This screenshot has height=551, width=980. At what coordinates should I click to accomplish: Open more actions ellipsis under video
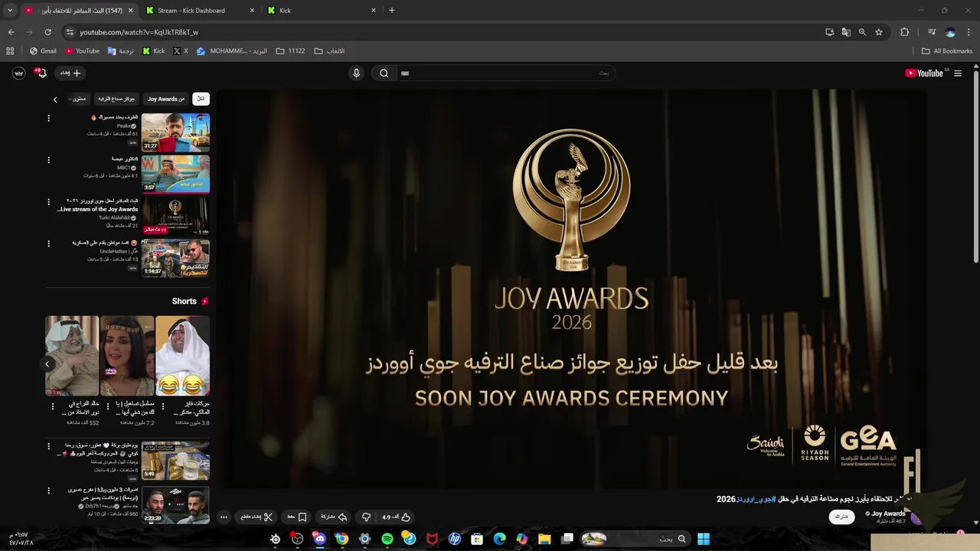pyautogui.click(x=224, y=517)
